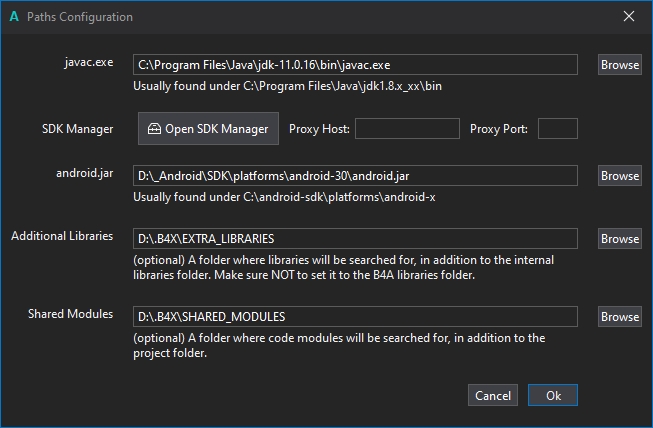
Task: Click the android.jar path input field
Action: coord(355,176)
